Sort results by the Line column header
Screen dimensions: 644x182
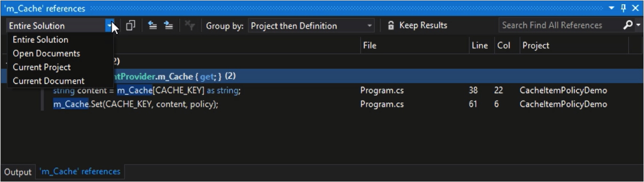480,46
